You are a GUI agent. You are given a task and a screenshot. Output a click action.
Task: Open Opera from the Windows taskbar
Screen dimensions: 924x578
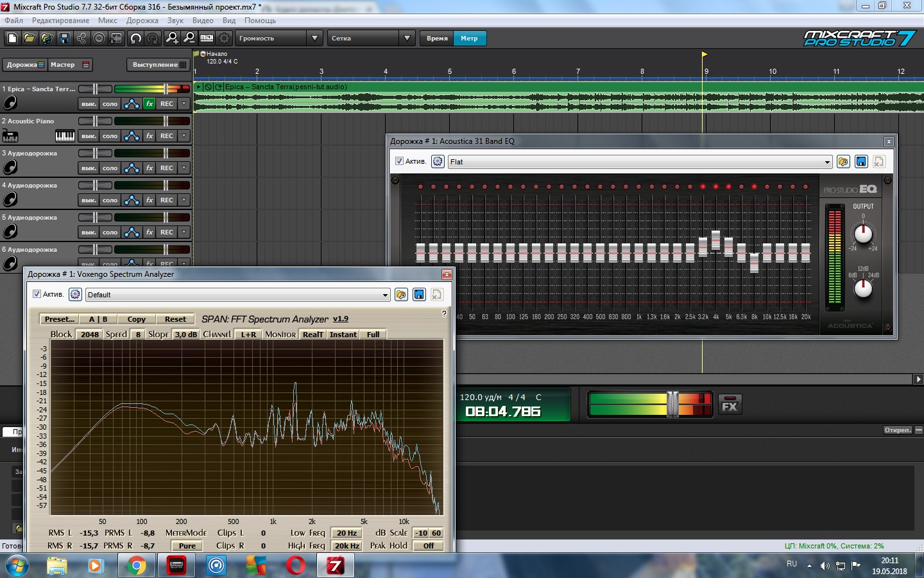(296, 565)
